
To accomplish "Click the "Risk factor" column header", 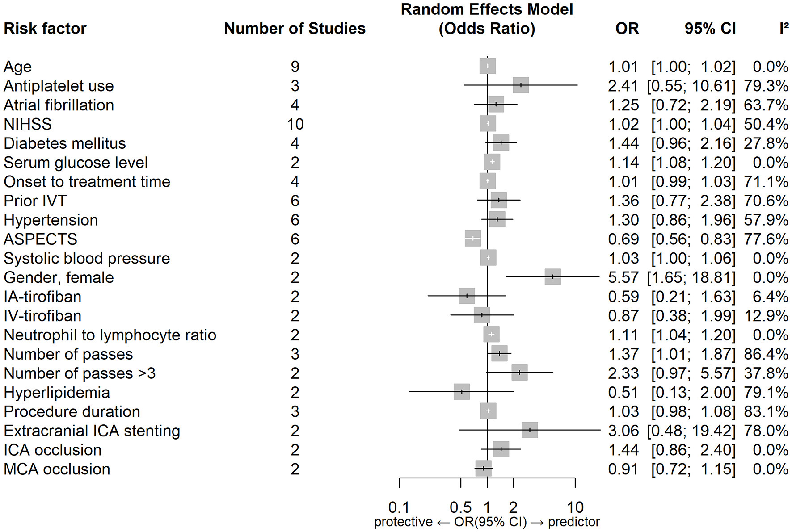I will tap(45, 29).
